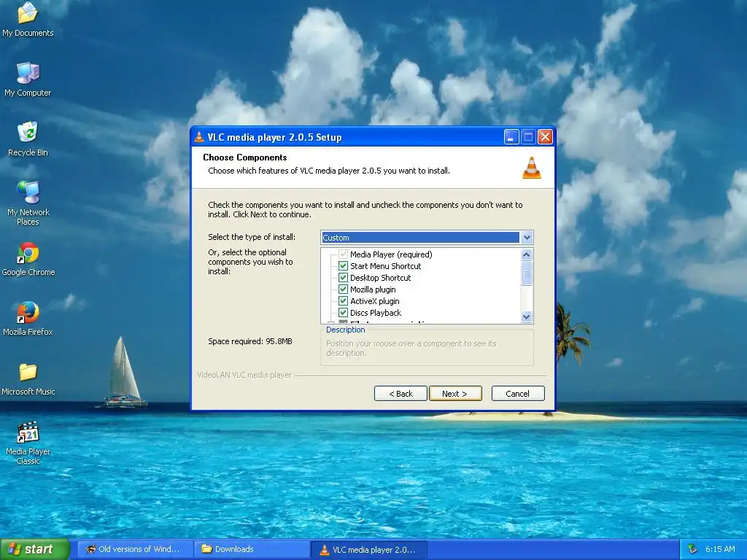
Task: Click the Description group label
Action: pyautogui.click(x=345, y=330)
